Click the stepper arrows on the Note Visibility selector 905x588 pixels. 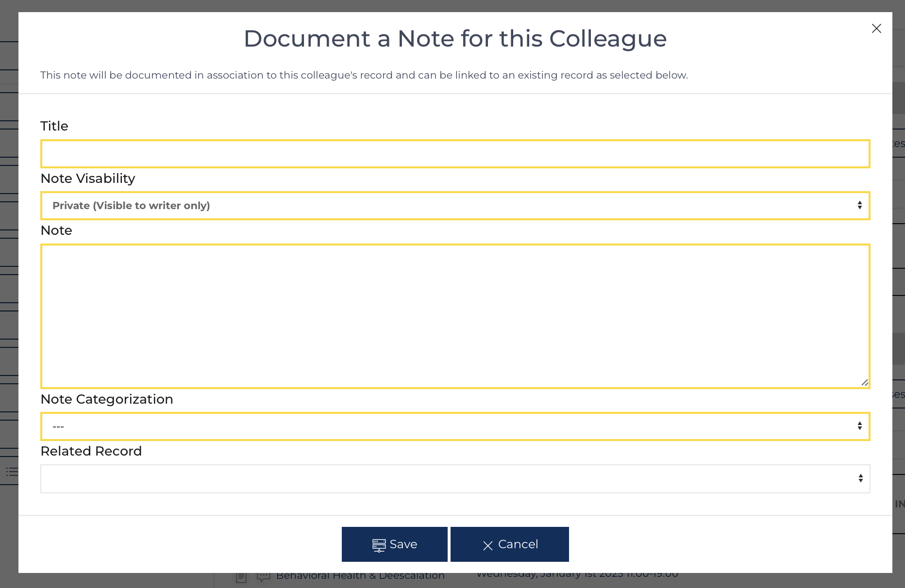tap(860, 205)
